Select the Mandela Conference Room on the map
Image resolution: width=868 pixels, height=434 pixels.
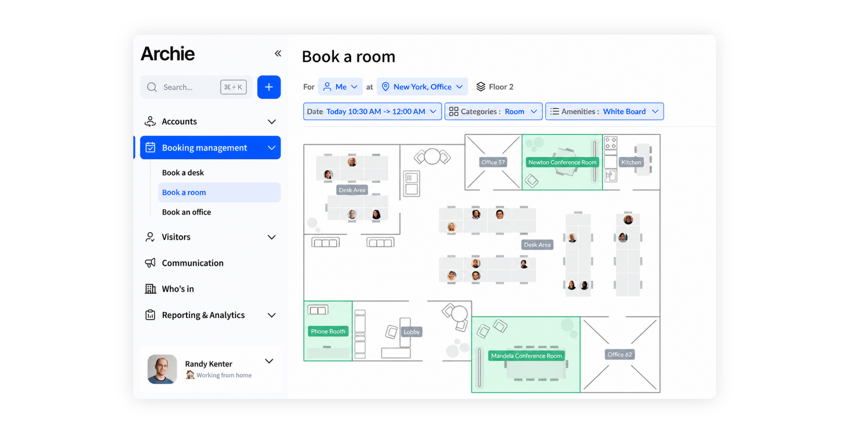coord(526,355)
